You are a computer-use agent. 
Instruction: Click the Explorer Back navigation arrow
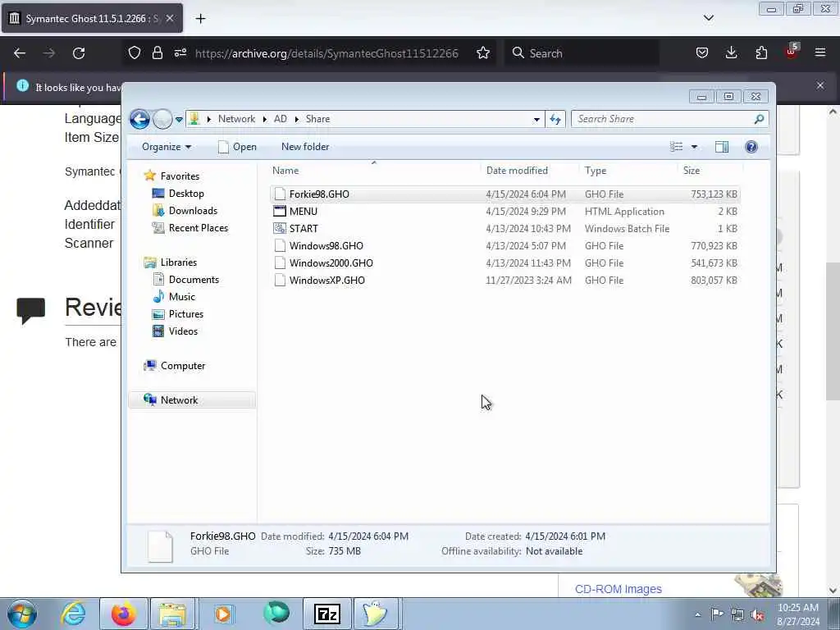click(x=139, y=119)
